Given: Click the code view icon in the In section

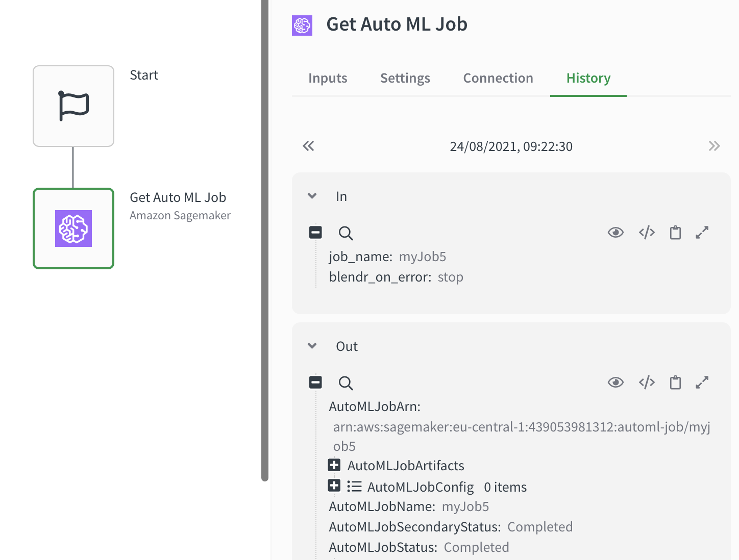Looking at the screenshot, I should pyautogui.click(x=647, y=233).
